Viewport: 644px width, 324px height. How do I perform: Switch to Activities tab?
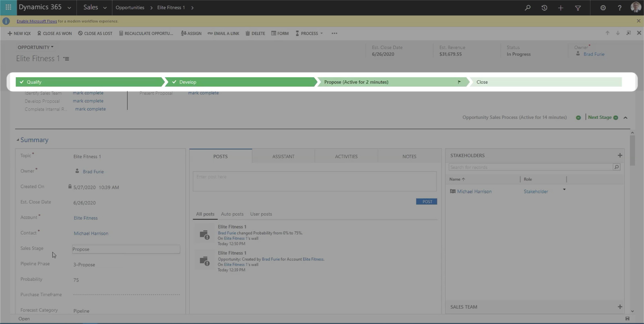pos(346,156)
